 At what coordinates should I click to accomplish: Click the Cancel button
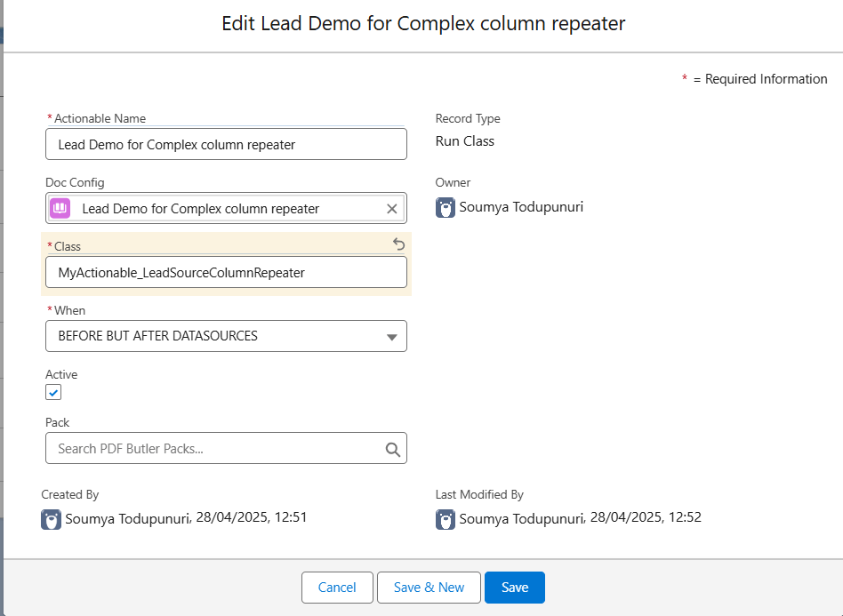coord(337,588)
